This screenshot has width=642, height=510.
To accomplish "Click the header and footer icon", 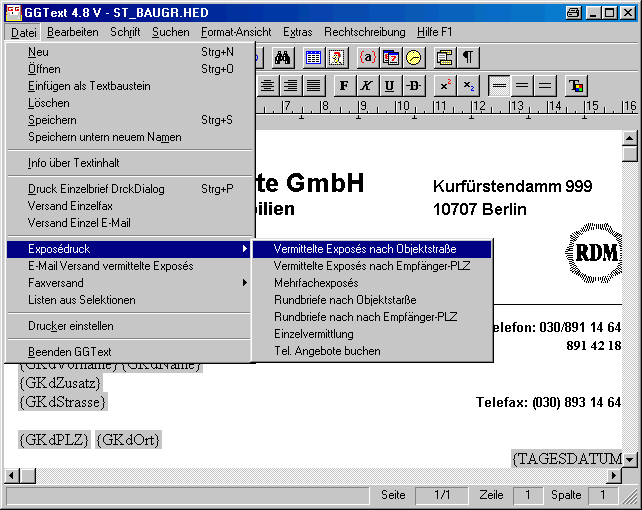I will (444, 58).
